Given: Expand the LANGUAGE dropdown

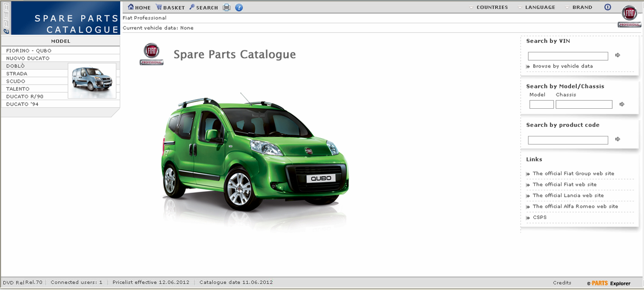Looking at the screenshot, I should 536,8.
